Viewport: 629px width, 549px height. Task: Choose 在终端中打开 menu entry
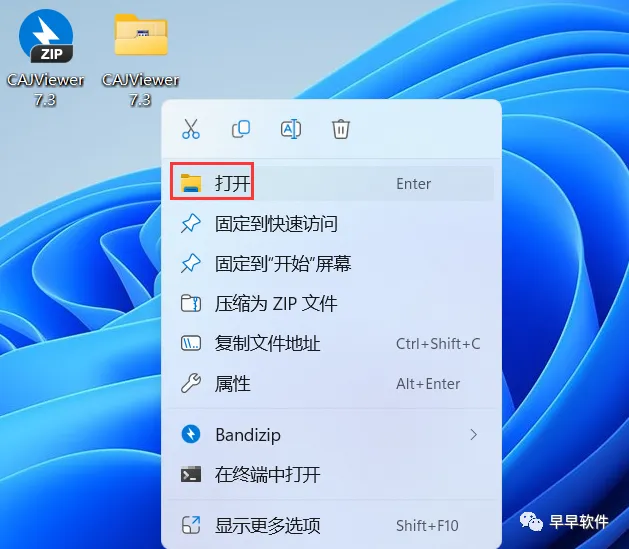point(332,475)
